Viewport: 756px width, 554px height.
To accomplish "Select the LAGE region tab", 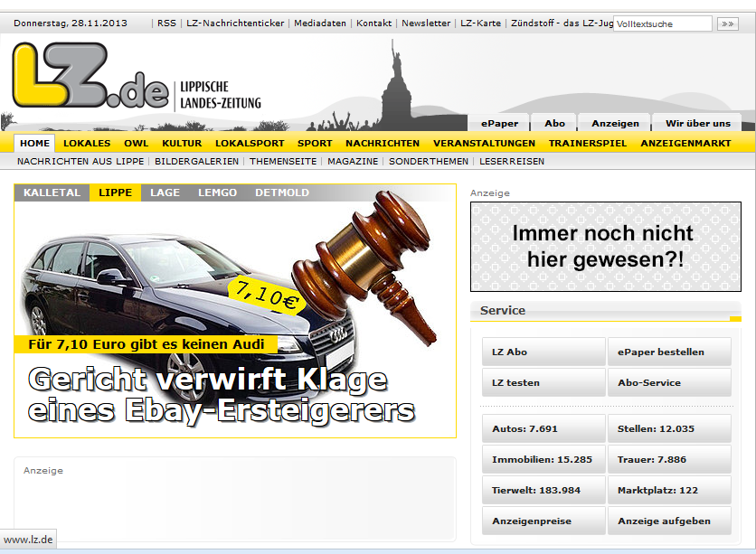I will pos(165,192).
